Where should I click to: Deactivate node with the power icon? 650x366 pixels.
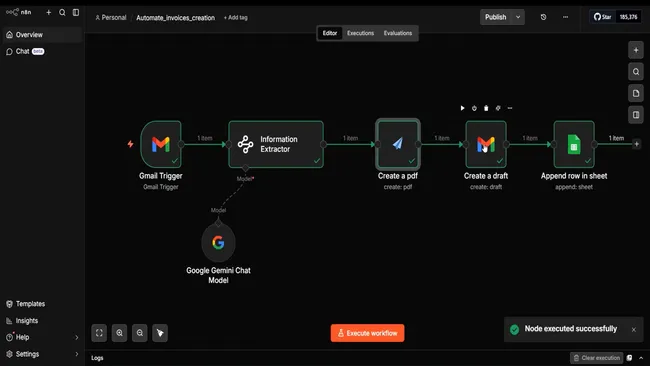point(474,108)
